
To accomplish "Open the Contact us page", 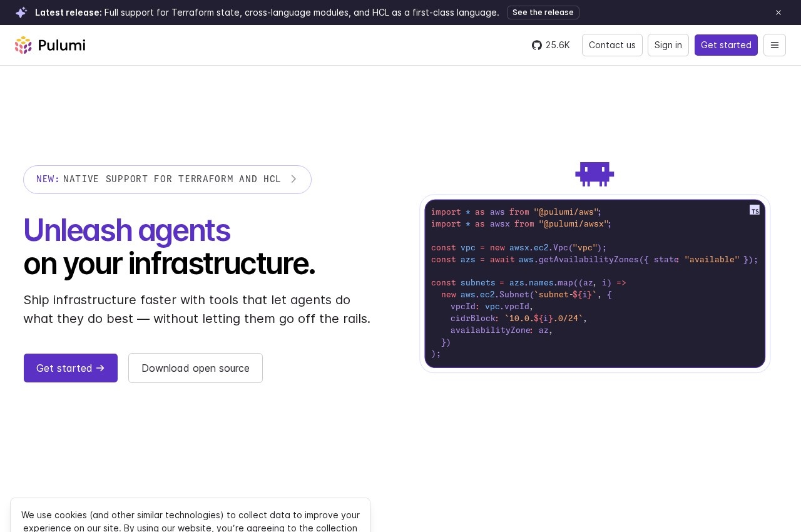I will (612, 45).
